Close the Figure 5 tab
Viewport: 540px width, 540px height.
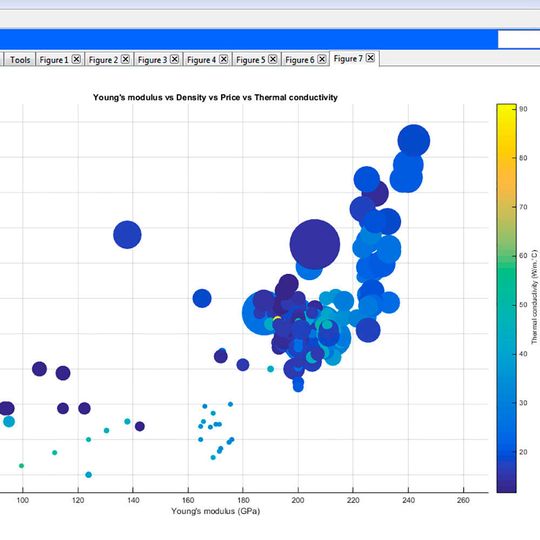click(x=273, y=59)
